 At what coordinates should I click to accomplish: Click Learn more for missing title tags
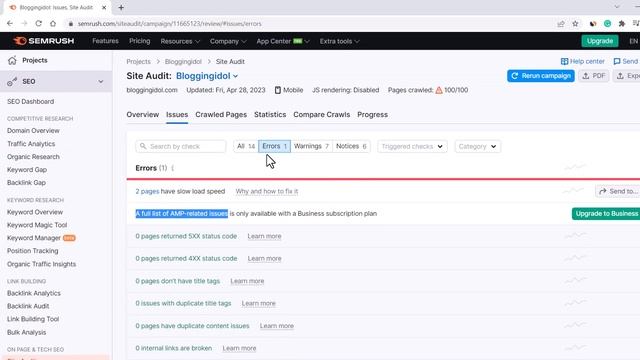pyautogui.click(x=247, y=281)
